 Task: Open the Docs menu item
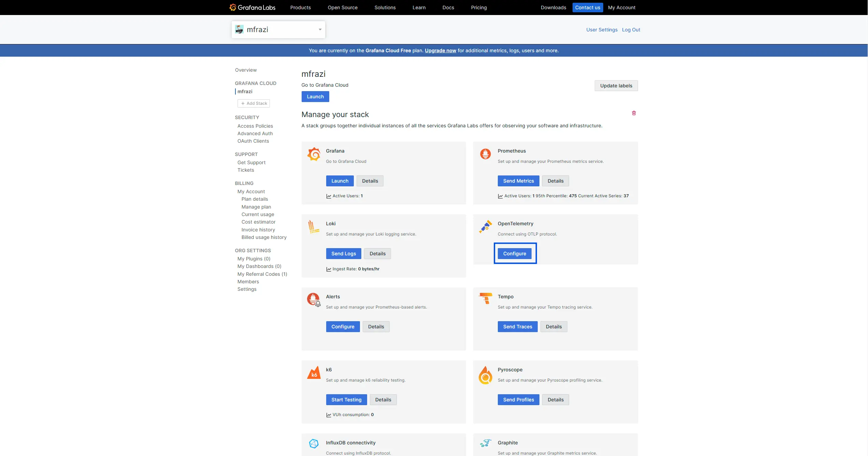(448, 8)
